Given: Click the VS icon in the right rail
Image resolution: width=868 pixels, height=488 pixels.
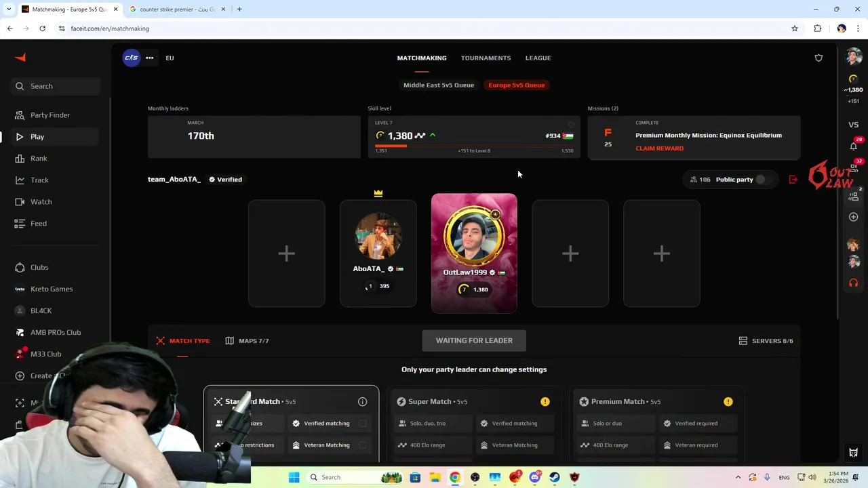Looking at the screenshot, I should [853, 125].
